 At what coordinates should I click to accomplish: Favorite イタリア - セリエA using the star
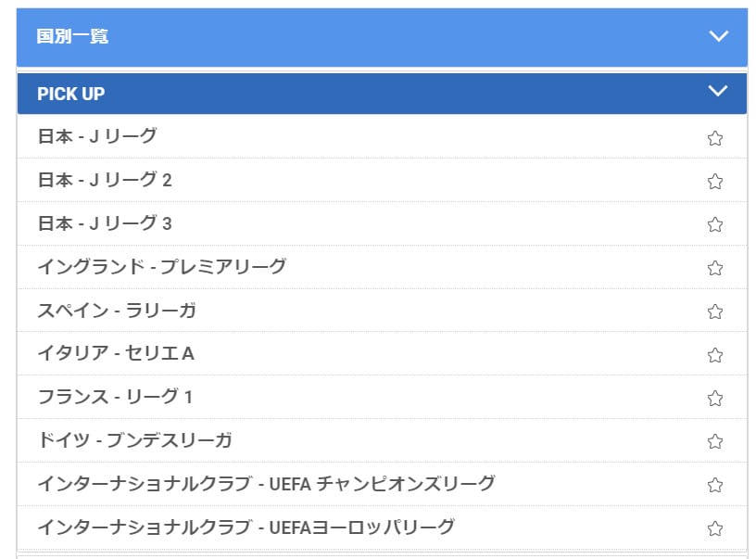click(x=714, y=355)
